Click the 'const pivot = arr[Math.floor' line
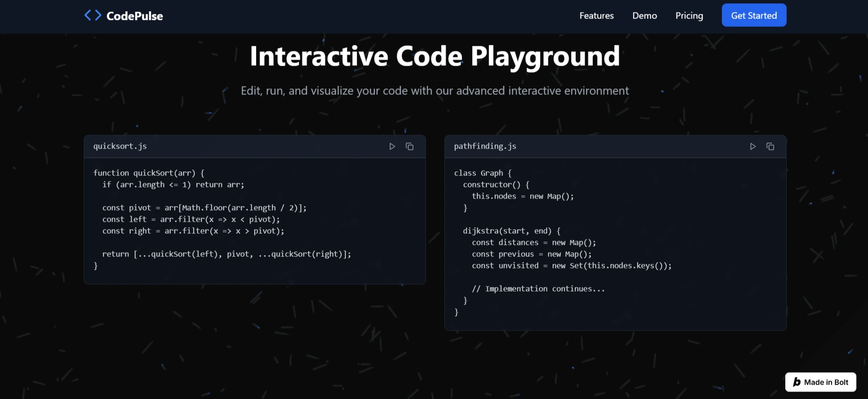 [x=204, y=207]
